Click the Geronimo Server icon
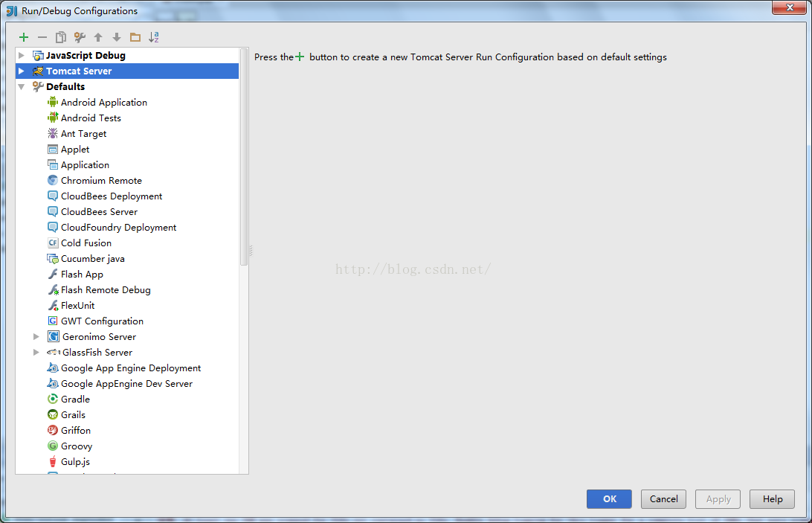This screenshot has width=812, height=523. coord(54,336)
